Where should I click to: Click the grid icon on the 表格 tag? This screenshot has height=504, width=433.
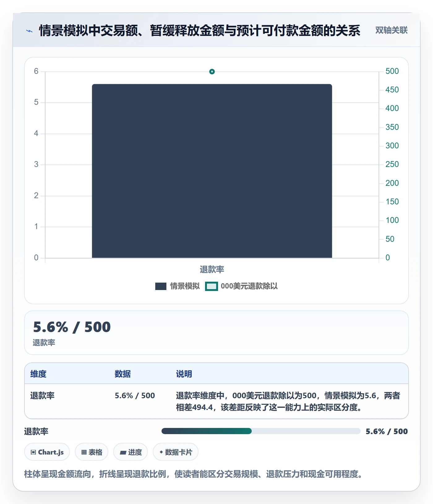[x=84, y=452]
